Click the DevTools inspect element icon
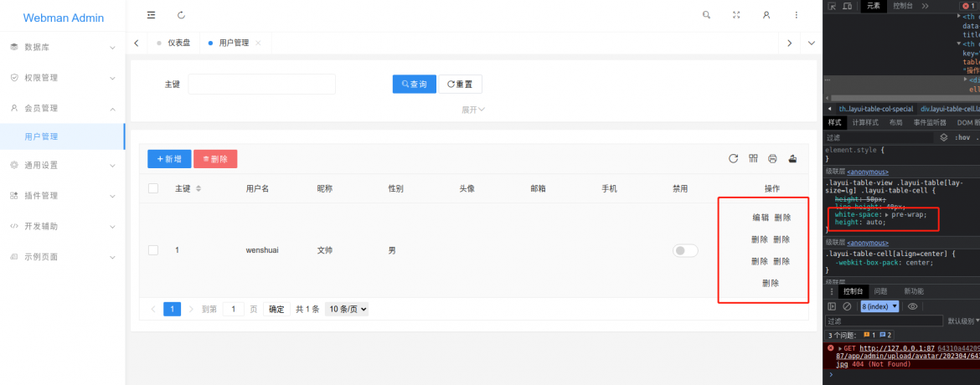The width and height of the screenshot is (980, 385). pyautogui.click(x=833, y=6)
